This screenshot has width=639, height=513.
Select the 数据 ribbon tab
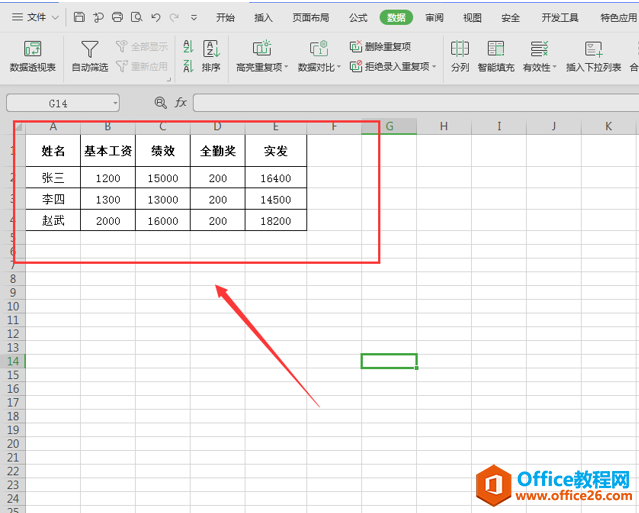396,18
